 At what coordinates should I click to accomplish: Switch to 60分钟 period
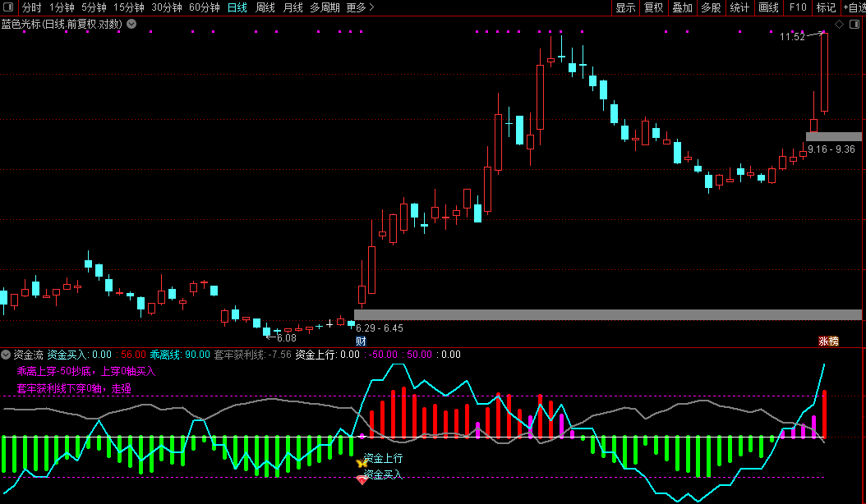205,7
